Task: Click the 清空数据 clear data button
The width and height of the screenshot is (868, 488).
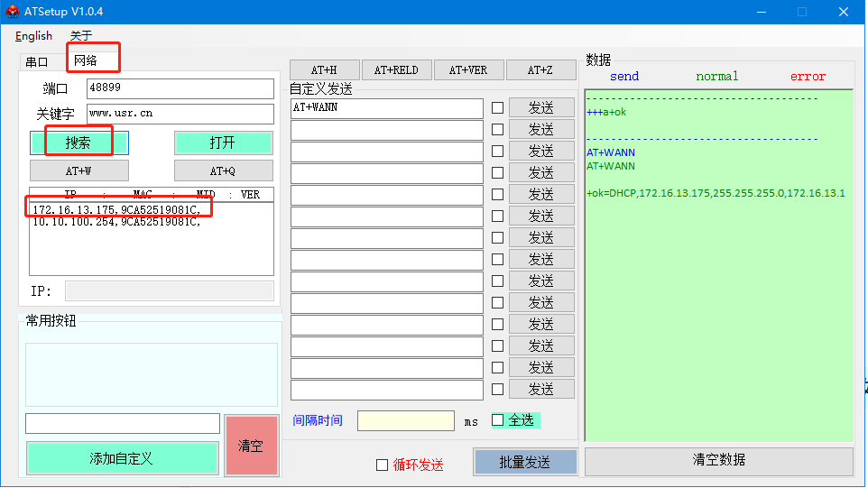Action: click(718, 460)
